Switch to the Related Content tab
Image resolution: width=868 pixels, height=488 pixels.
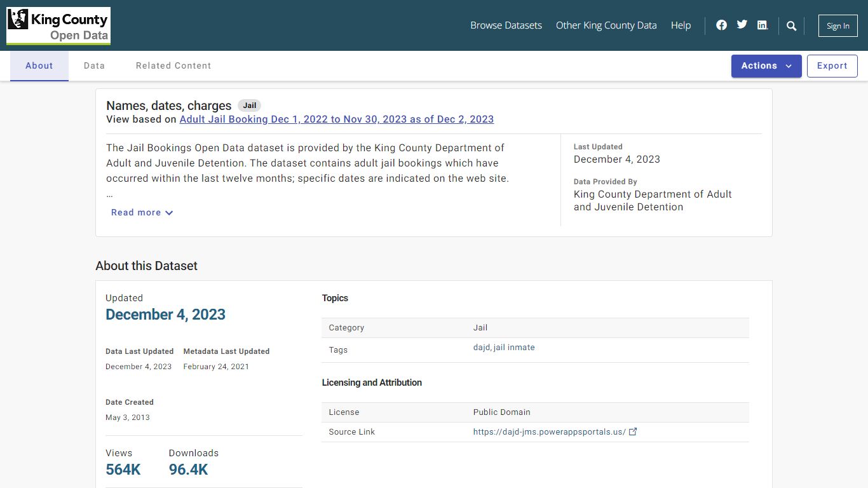(x=173, y=66)
